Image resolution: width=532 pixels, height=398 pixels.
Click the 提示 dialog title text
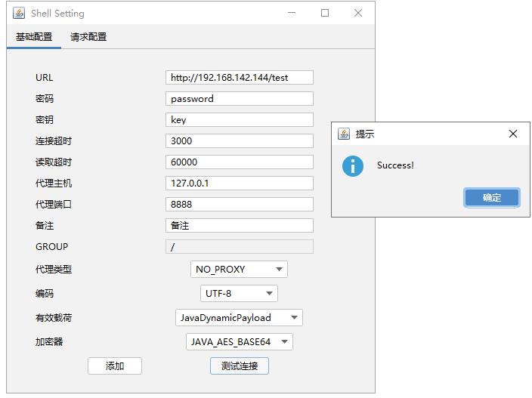point(365,134)
